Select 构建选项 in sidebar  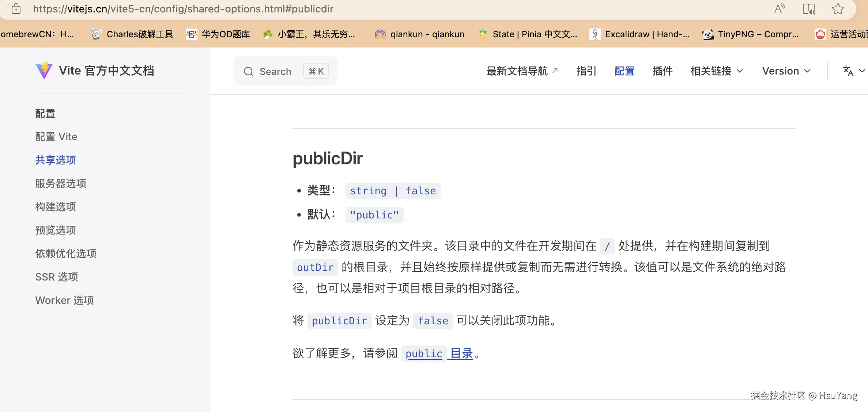[56, 207]
